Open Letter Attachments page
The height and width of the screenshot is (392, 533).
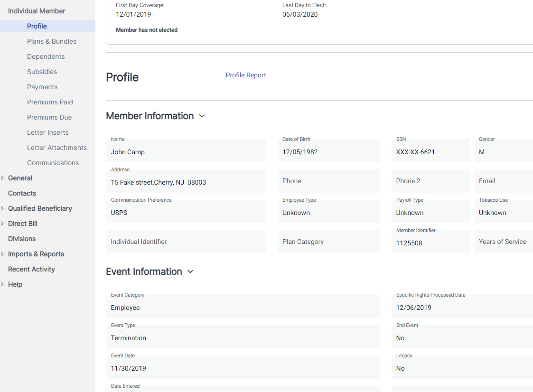pyautogui.click(x=57, y=148)
